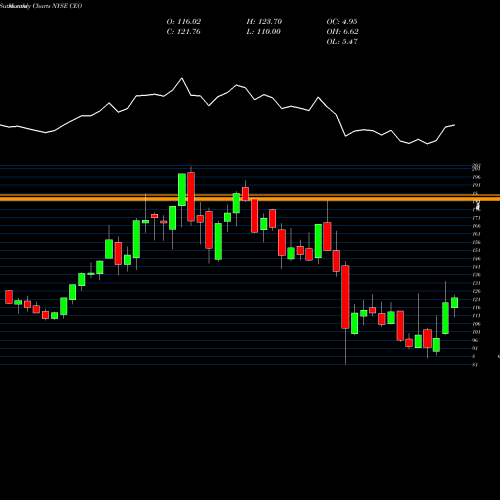Select the long red crash candle near 141
This screenshot has height=500, width=500.
point(345,297)
